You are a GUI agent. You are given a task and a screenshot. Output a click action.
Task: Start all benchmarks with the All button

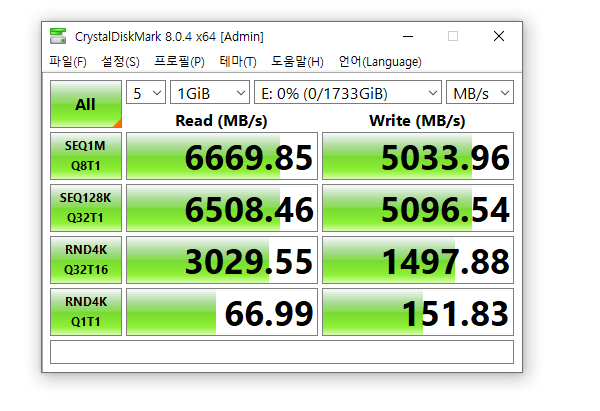86,104
